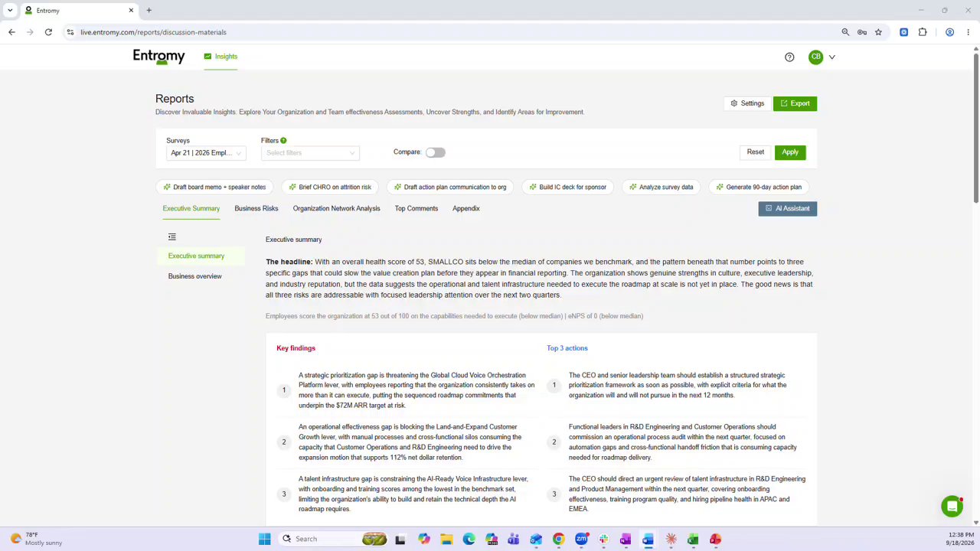Image resolution: width=980 pixels, height=551 pixels.
Task: Expand the user account menu chevron
Action: coord(831,57)
